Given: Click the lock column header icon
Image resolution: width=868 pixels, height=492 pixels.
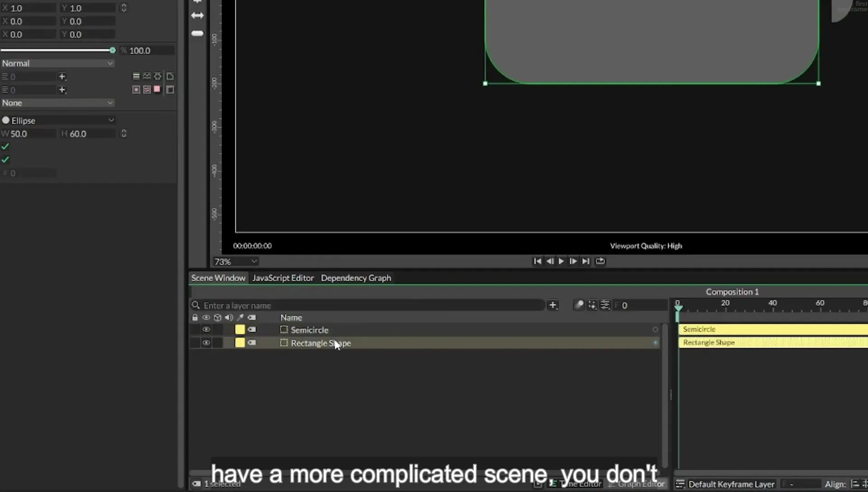Looking at the screenshot, I should (195, 317).
